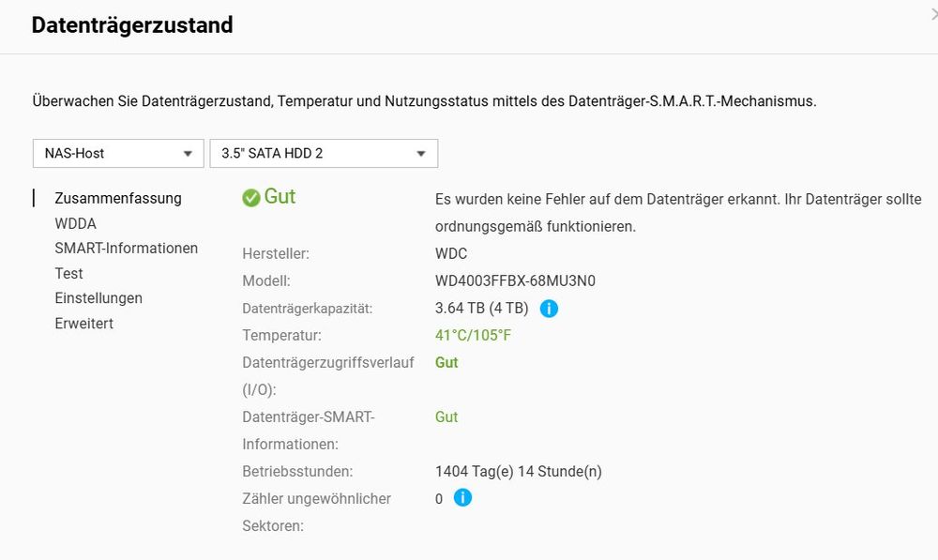This screenshot has height=560, width=938.
Task: Open the 3.5" SATA HDD 2 dropdown
Action: (324, 154)
